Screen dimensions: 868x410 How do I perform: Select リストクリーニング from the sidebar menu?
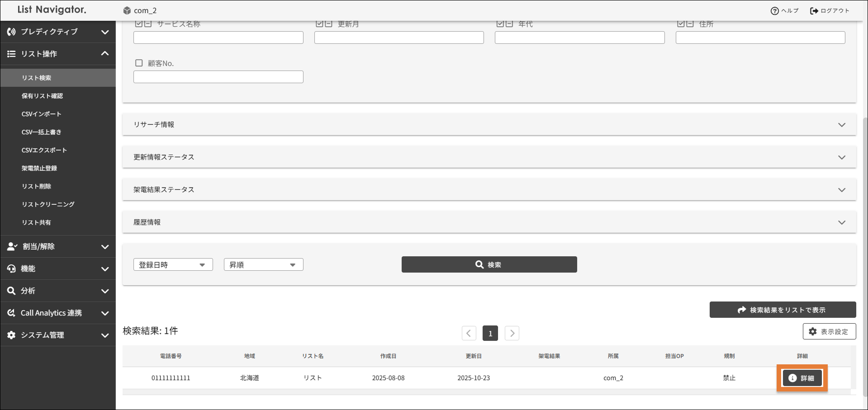coord(48,204)
